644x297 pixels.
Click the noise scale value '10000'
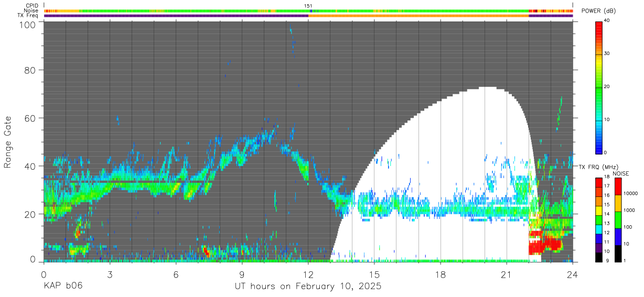[x=631, y=194]
